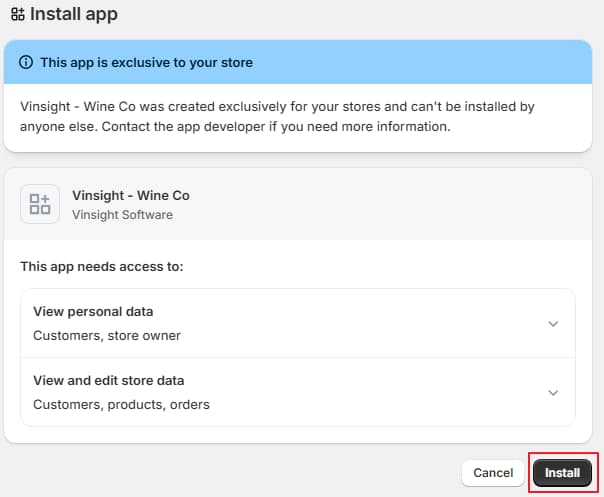Click the Install app page heading
604x497 pixels.
(x=74, y=15)
